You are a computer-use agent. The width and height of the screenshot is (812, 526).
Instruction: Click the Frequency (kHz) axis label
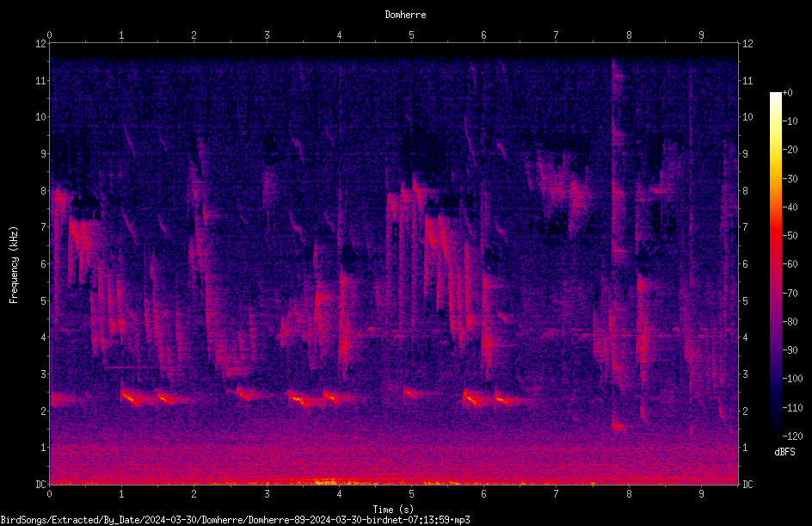click(14, 265)
